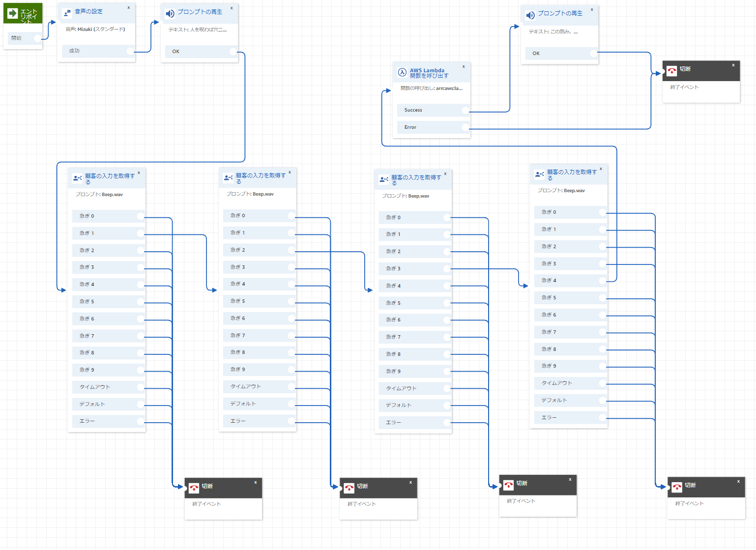Image resolution: width=756 pixels, height=550 pixels.
Task: Click 終了イベント in the bottom-left 切断 block
Action: (206, 504)
